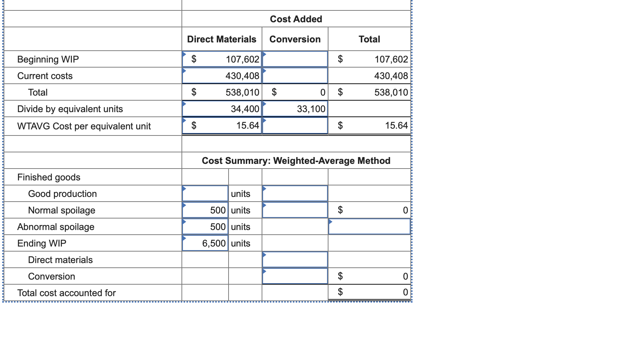The image size is (644, 345).
Task: Click the blue flag on Beginning WIP 107,602 cell
Action: click(x=184, y=54)
